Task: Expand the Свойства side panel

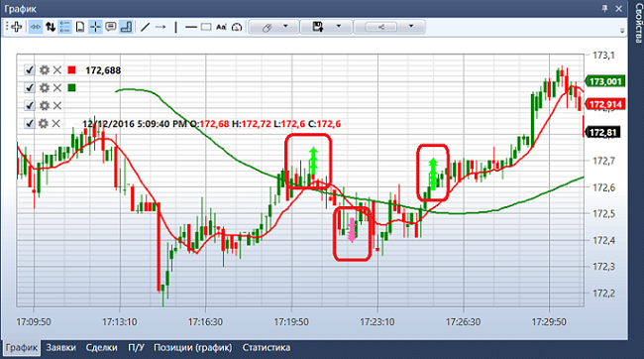Action: coord(638,23)
